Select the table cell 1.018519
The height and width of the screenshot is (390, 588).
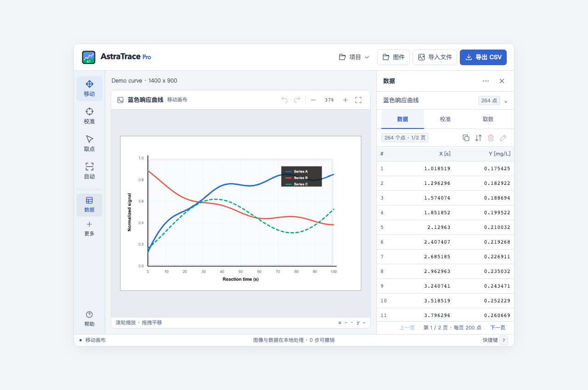tap(437, 168)
